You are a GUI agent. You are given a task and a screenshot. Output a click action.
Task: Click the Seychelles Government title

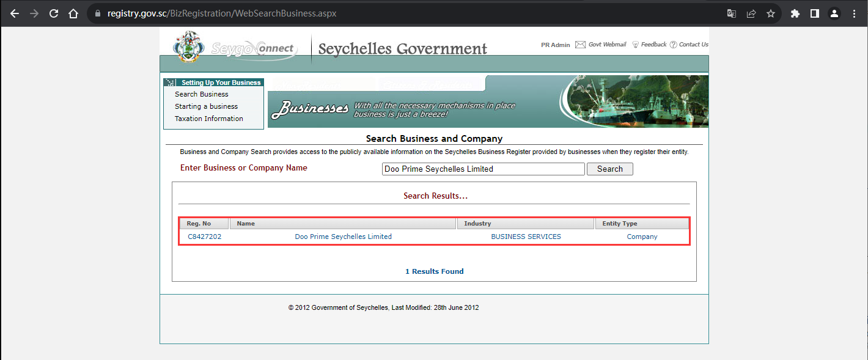[x=402, y=49]
